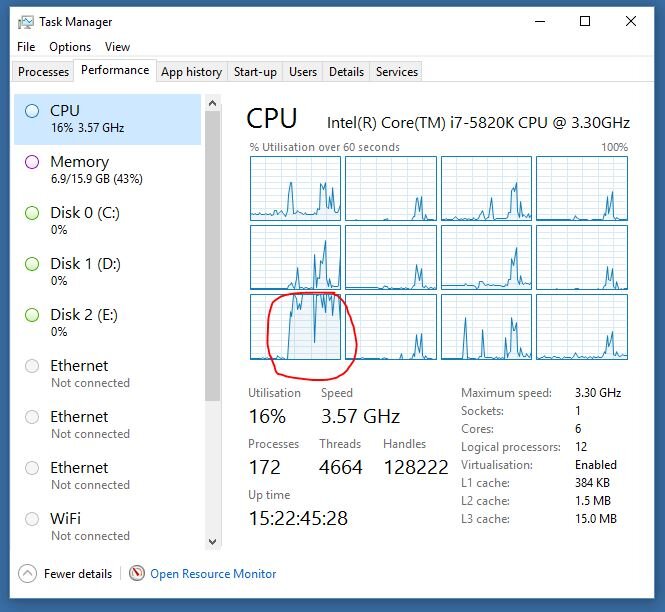Click the Virtualisation Enabled value
The height and width of the screenshot is (612, 665).
596,465
